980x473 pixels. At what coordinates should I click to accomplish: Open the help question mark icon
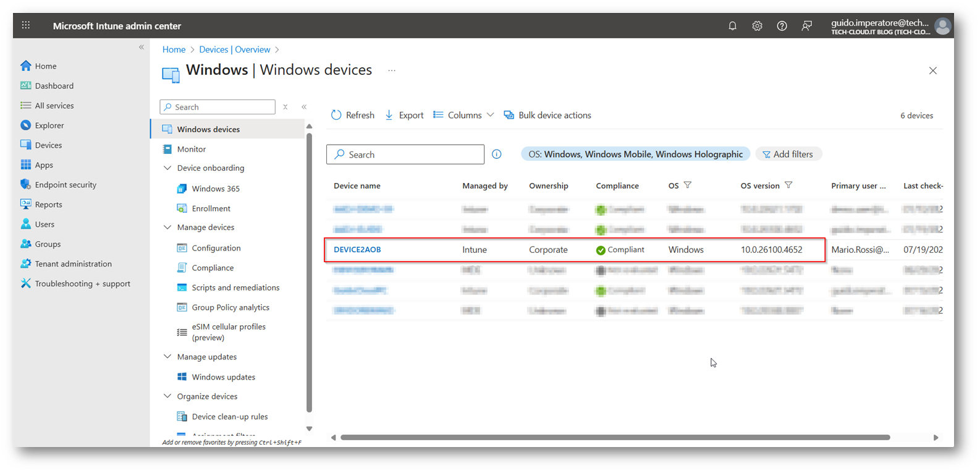[782, 26]
